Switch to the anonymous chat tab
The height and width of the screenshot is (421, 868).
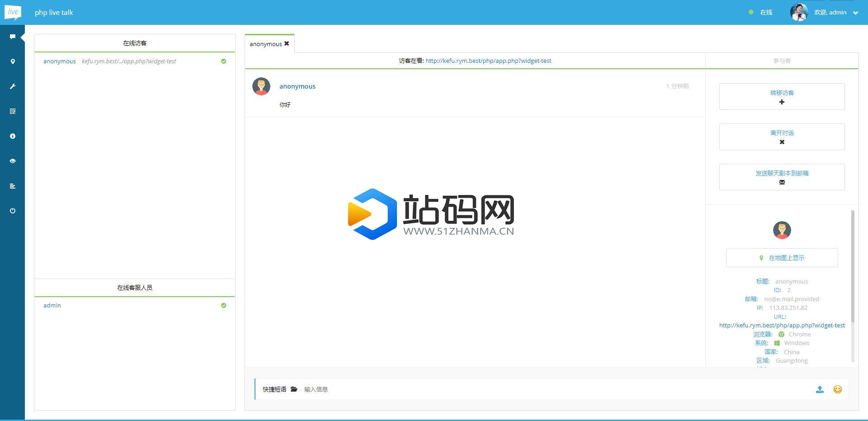tap(266, 44)
